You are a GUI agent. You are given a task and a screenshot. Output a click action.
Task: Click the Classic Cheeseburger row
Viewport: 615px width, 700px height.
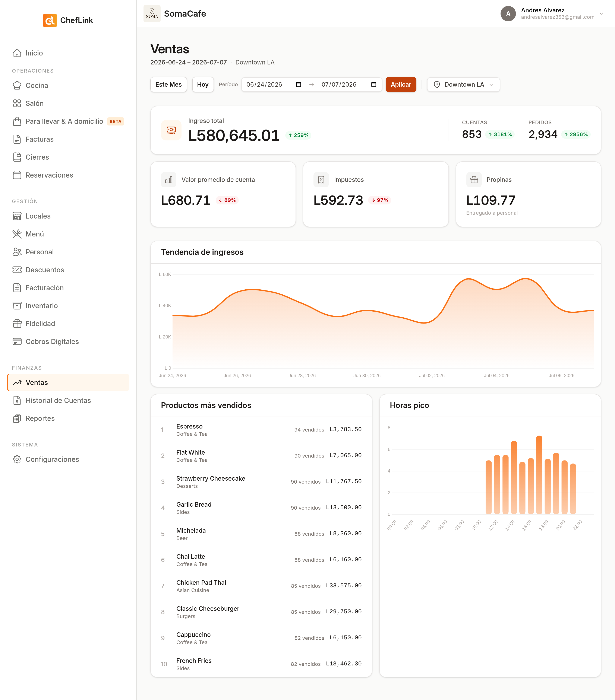[x=261, y=612]
